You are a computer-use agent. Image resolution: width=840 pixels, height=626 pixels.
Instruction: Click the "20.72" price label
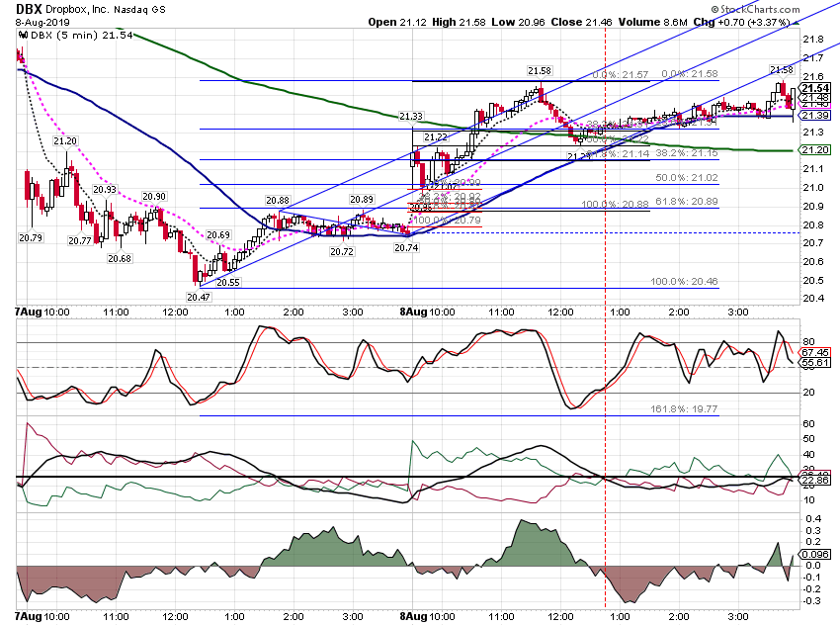point(341,251)
